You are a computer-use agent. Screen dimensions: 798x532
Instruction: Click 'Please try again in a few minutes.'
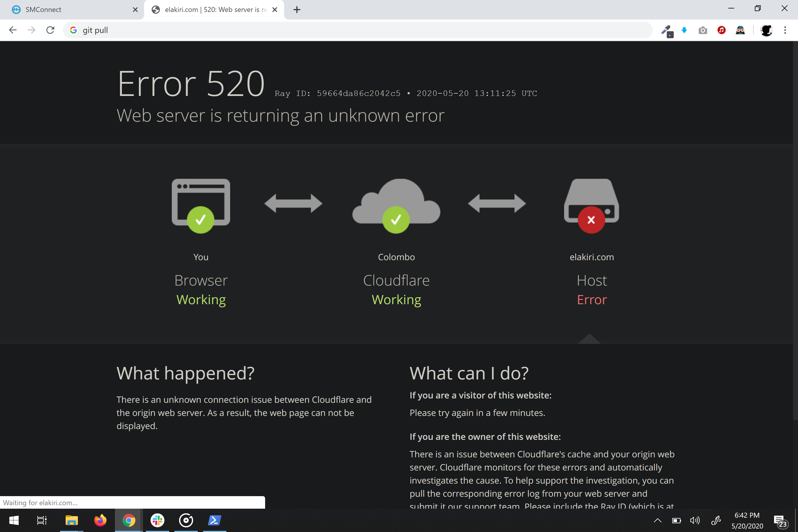click(477, 413)
